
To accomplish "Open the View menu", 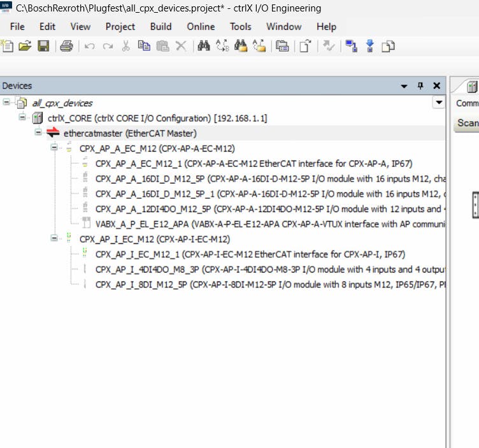I will [80, 27].
